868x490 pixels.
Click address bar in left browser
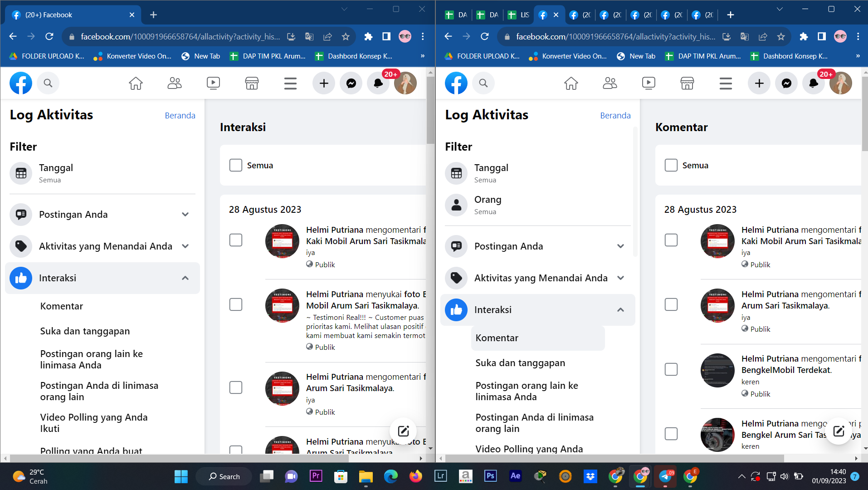(180, 37)
